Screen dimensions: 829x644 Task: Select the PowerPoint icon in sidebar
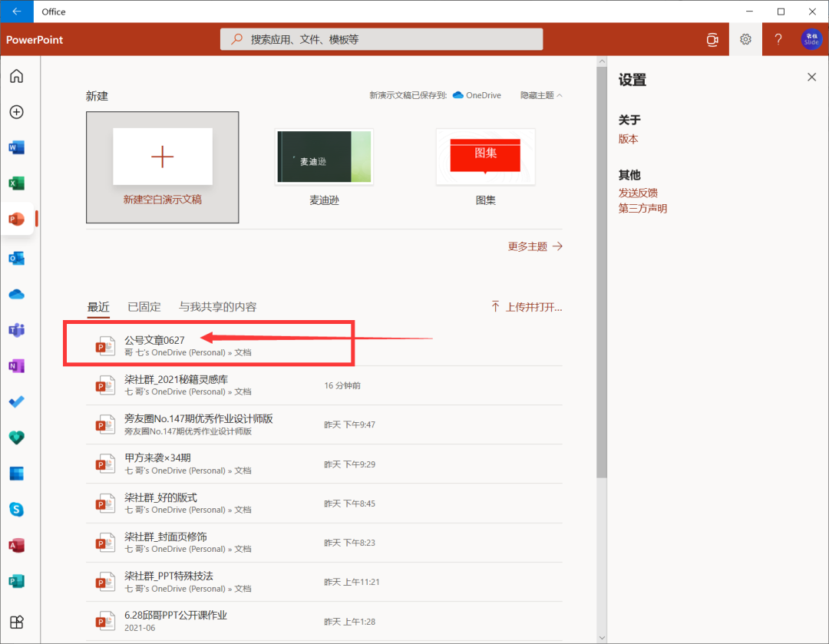[16, 219]
